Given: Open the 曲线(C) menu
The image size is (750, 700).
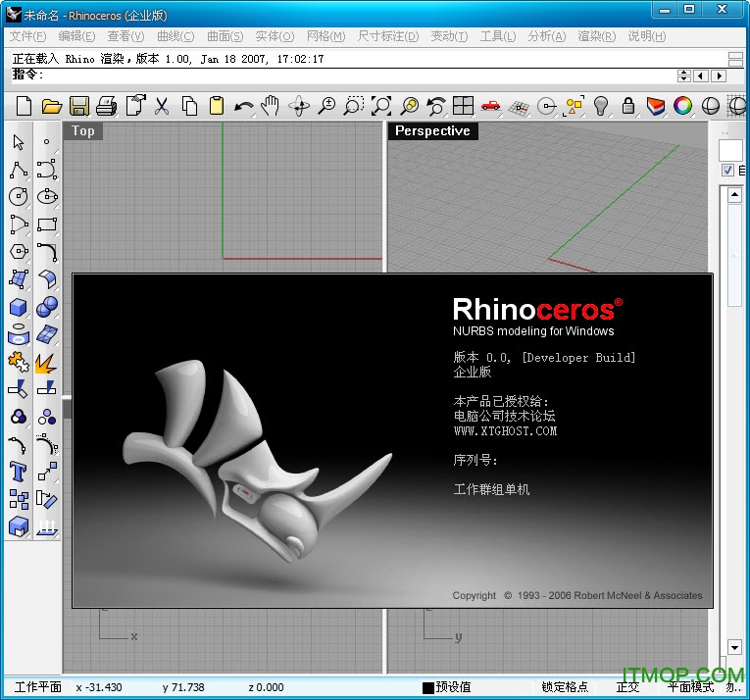Looking at the screenshot, I should (x=175, y=36).
